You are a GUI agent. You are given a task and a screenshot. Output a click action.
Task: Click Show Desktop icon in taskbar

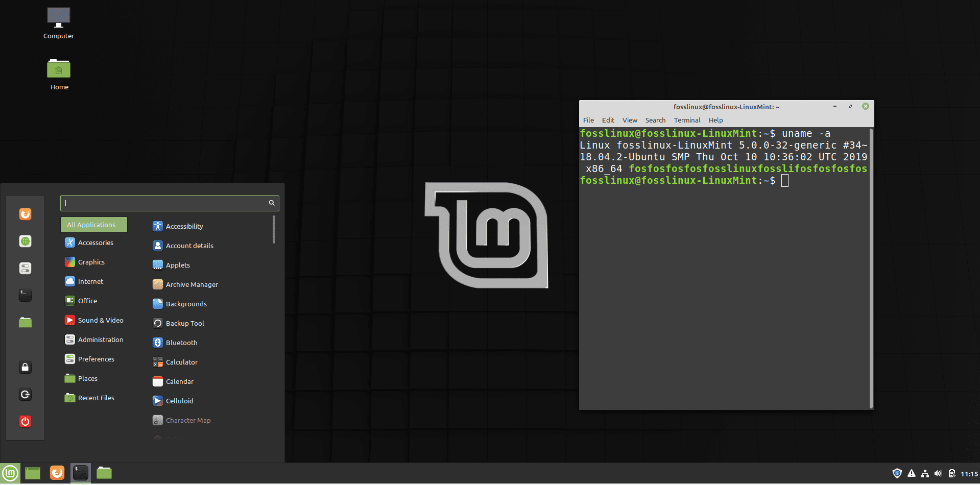tap(33, 473)
